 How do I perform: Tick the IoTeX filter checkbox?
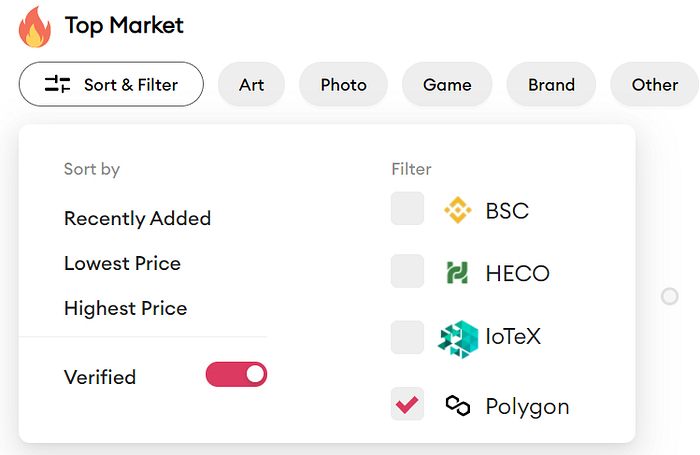pos(407,337)
